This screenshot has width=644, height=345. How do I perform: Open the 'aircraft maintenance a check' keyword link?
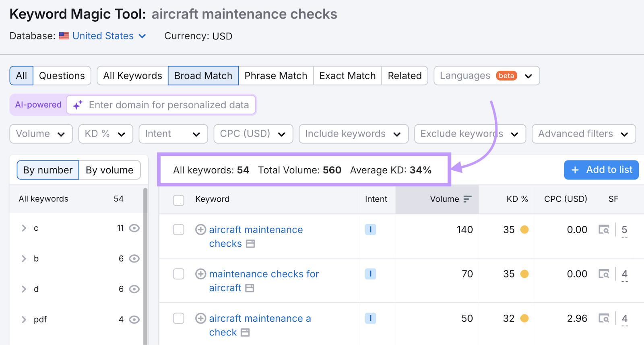pyautogui.click(x=260, y=318)
